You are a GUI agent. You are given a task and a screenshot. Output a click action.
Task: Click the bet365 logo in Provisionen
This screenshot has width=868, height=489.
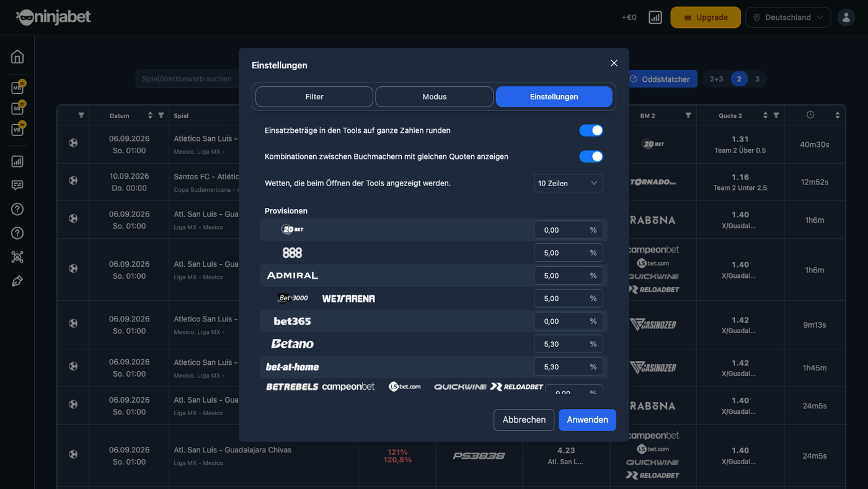coord(292,321)
